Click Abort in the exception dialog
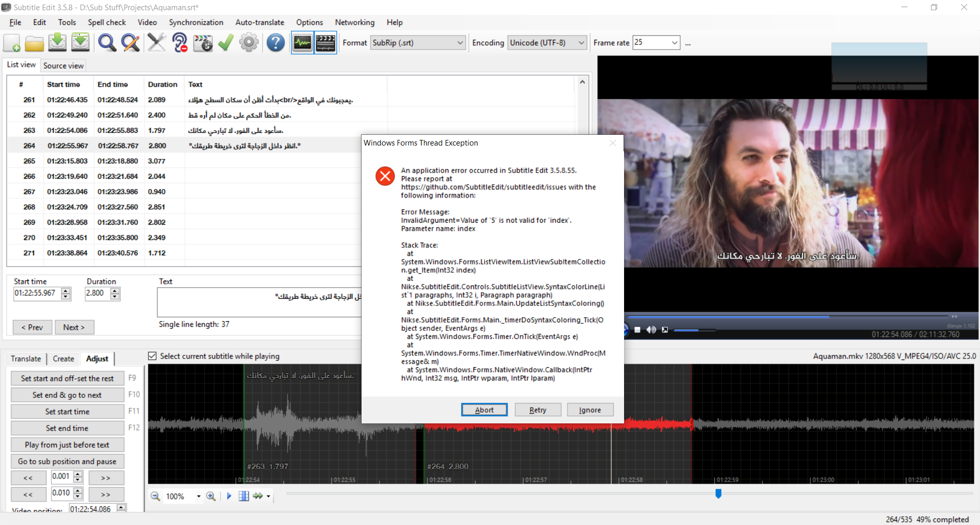The image size is (980, 525). pos(484,410)
